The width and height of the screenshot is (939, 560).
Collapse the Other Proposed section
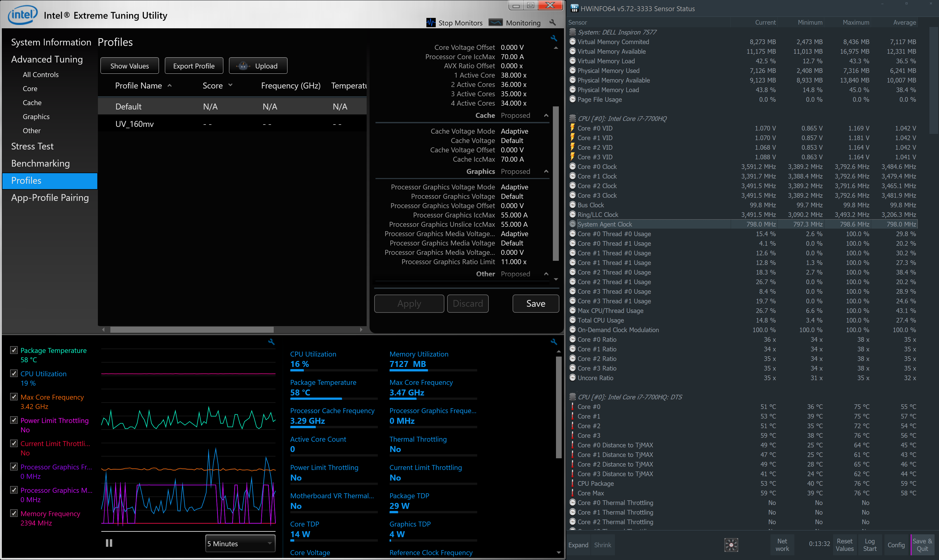coord(546,274)
